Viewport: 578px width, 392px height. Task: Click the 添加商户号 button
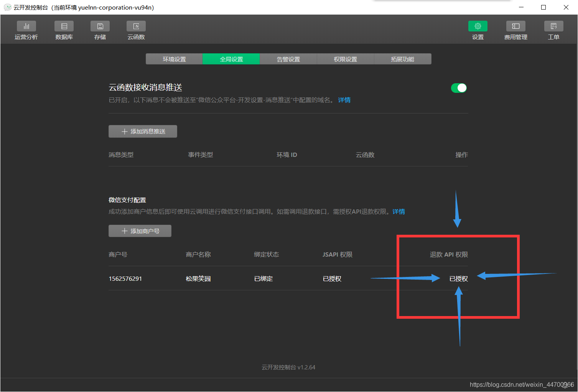pyautogui.click(x=140, y=231)
